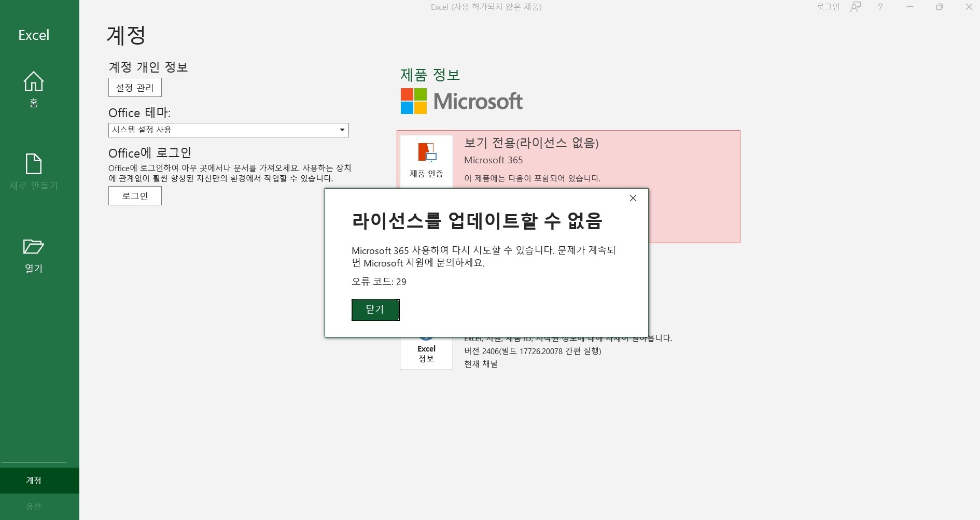The height and width of the screenshot is (520, 980).
Task: Click the 설정 관리 button
Action: pos(135,88)
